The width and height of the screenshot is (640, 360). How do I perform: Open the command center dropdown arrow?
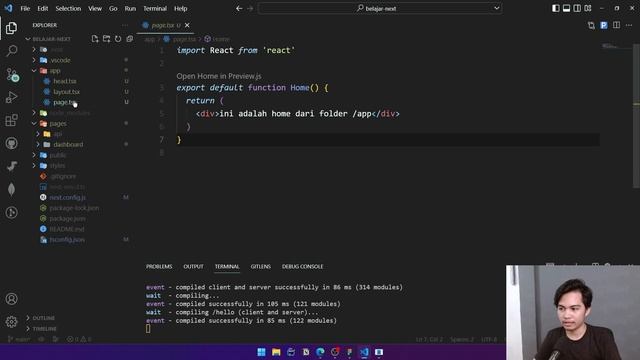tap(496, 8)
